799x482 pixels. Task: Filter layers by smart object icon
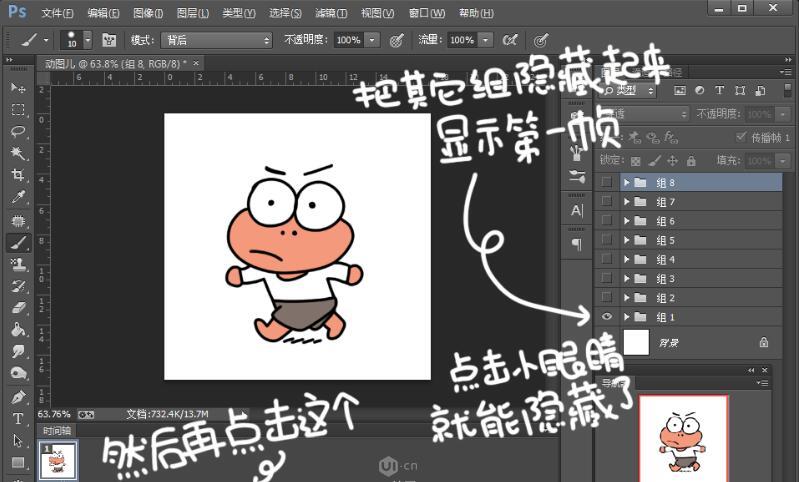pyautogui.click(x=760, y=91)
